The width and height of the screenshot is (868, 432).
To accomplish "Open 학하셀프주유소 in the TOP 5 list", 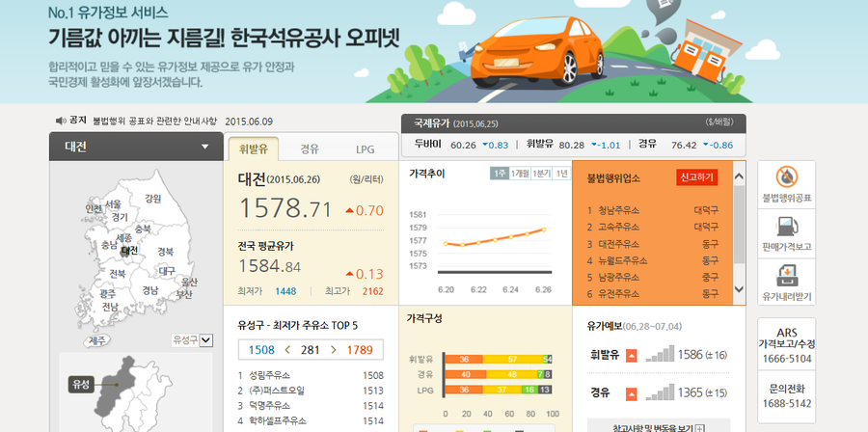I will [x=278, y=421].
